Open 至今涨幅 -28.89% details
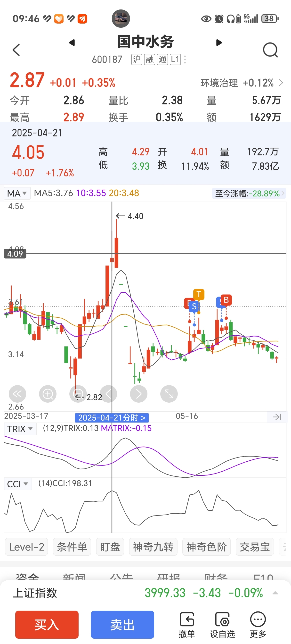This screenshot has height=644, width=291. pyautogui.click(x=249, y=194)
